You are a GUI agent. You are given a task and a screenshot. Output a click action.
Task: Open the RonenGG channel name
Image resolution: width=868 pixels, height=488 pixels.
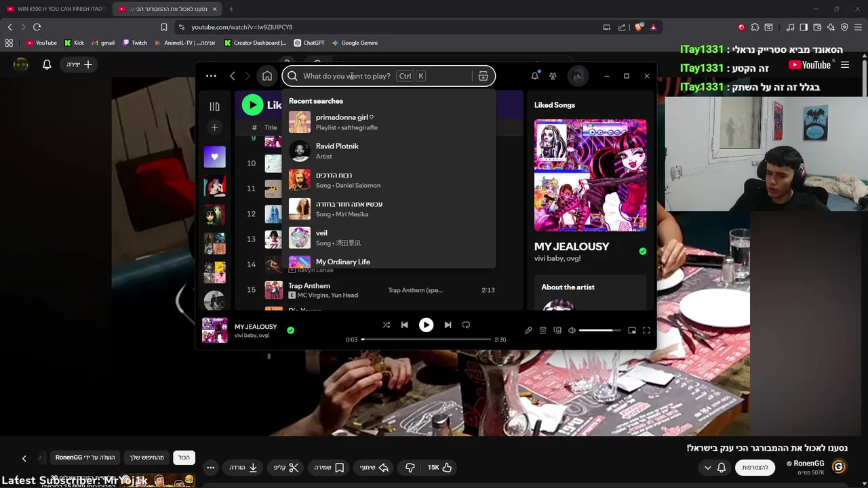tap(809, 464)
